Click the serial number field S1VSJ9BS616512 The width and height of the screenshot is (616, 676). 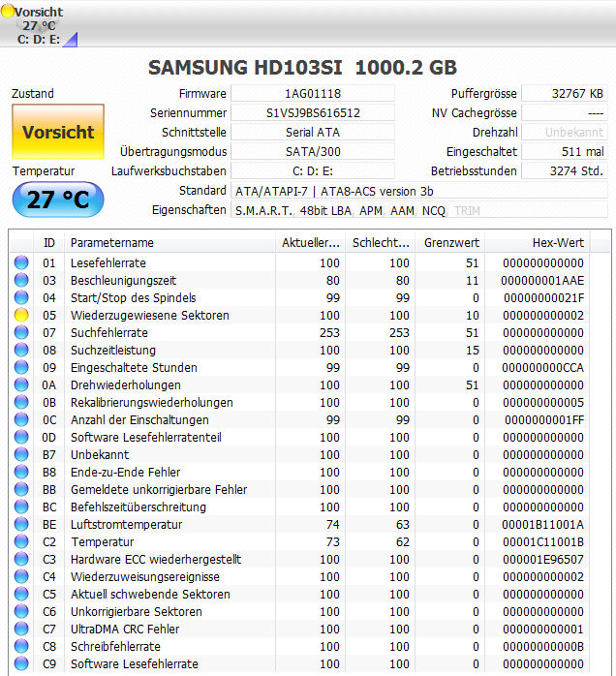pos(313,113)
